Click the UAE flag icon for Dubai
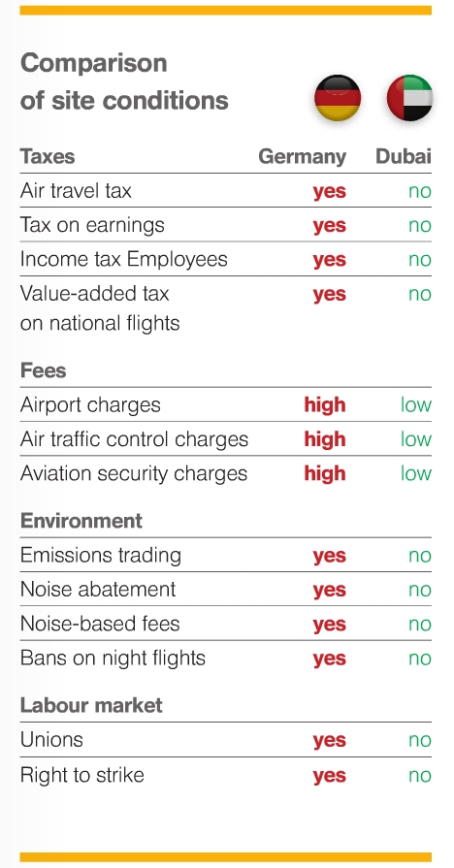This screenshot has height=868, width=454. click(x=409, y=98)
